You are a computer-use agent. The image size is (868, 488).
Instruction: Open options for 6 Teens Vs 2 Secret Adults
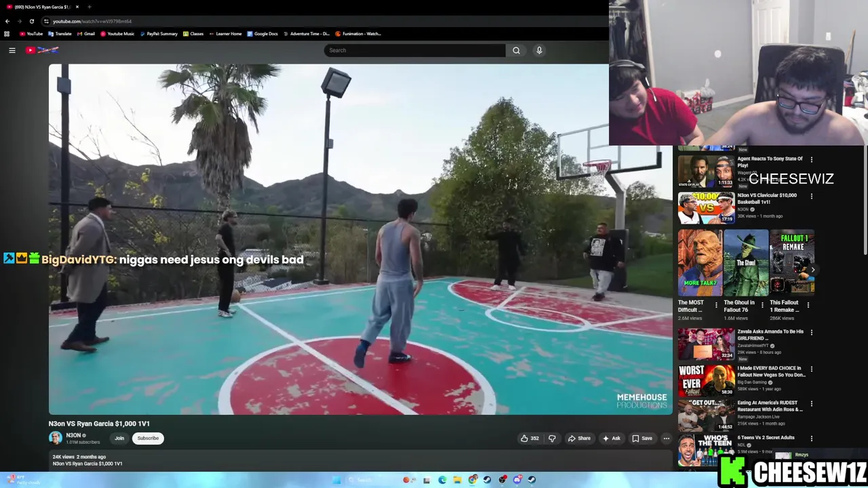(811, 439)
